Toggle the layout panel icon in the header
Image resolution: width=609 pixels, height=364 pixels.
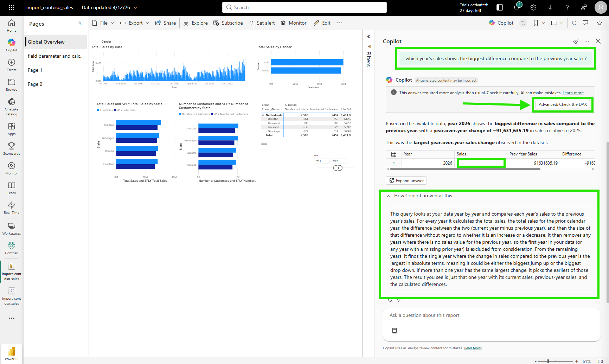tap(500, 7)
